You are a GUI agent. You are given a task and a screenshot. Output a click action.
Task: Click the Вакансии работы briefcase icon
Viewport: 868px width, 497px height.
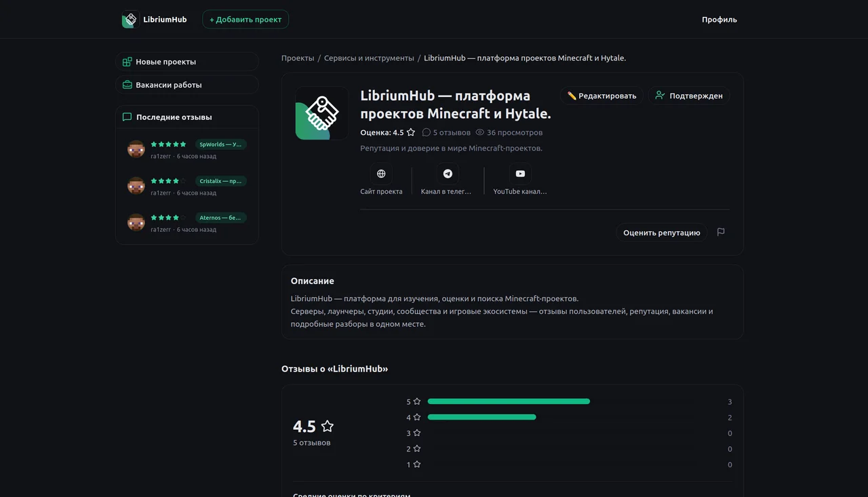(127, 85)
